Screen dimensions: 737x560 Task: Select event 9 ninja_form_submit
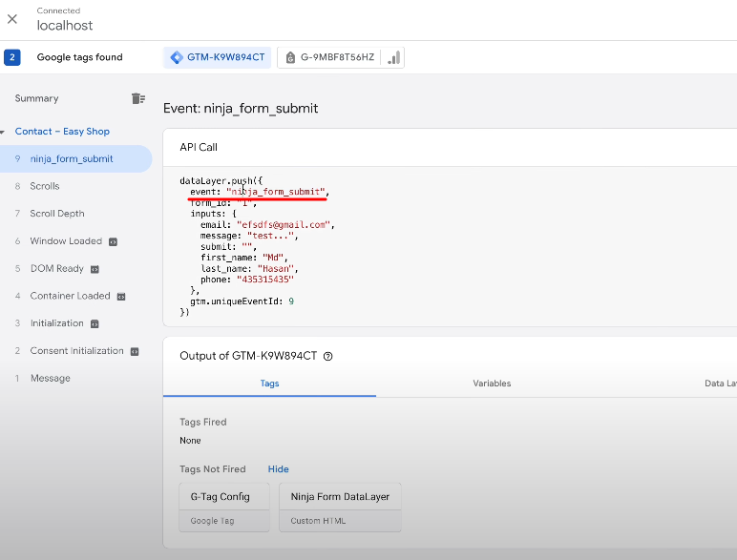(x=75, y=158)
